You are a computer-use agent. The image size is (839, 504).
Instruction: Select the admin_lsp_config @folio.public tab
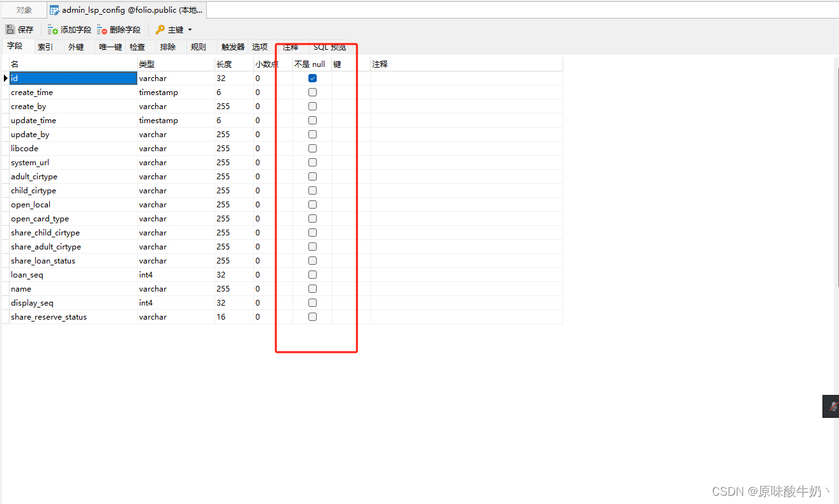click(126, 10)
